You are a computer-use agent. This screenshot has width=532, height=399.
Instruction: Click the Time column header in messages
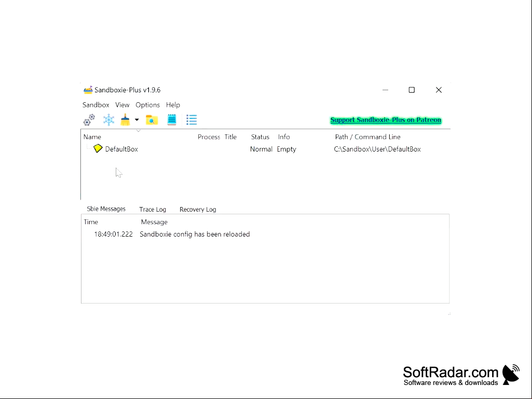coord(91,222)
